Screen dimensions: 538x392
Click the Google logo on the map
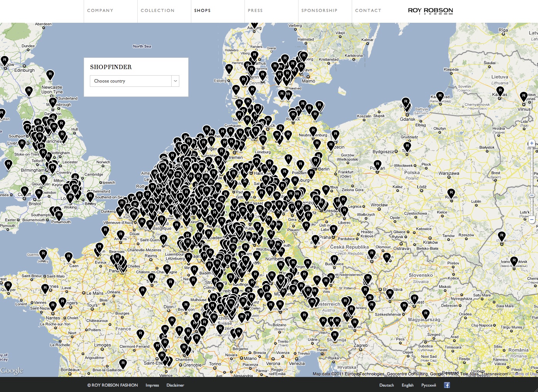tap(12, 370)
